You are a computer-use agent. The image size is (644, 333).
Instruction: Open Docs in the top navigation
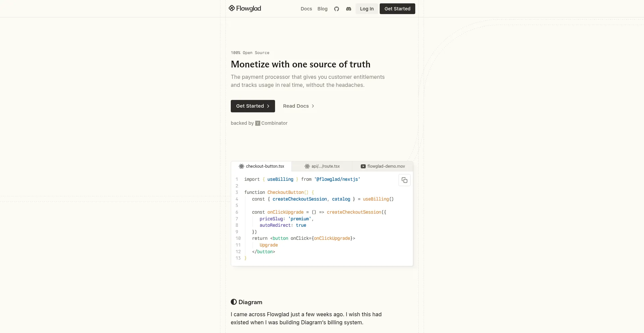306,9
